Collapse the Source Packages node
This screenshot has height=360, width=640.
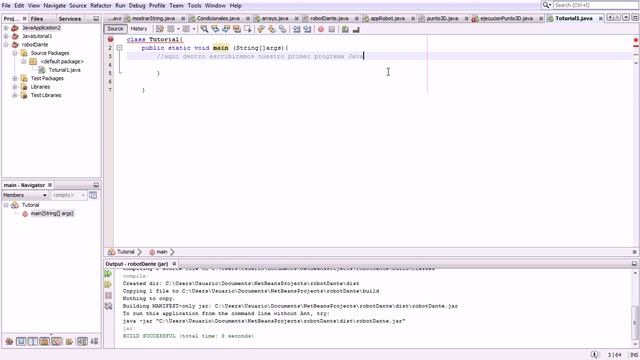tap(15, 53)
